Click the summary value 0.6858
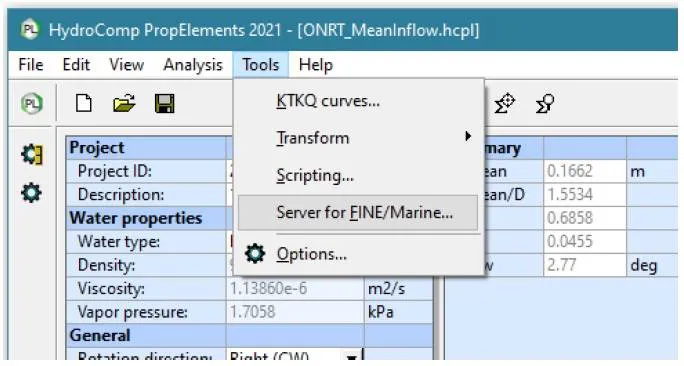 tap(585, 218)
